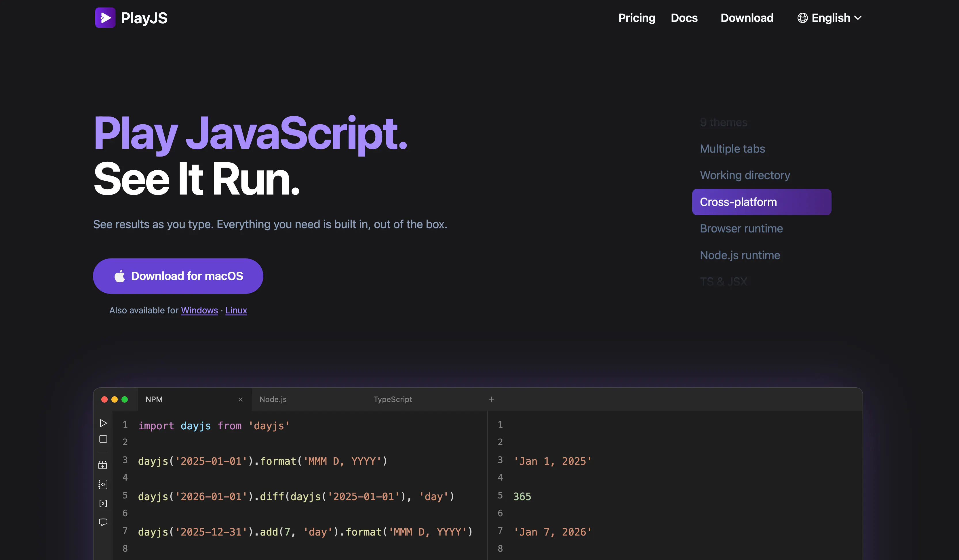Screen dimensions: 959x560
Task: Click the PlayJS brand name
Action: tap(144, 18)
